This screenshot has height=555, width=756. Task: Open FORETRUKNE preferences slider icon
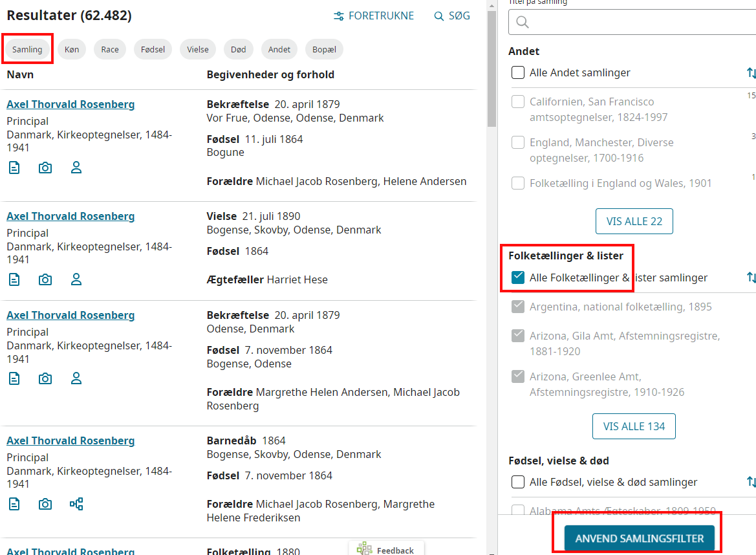click(339, 16)
